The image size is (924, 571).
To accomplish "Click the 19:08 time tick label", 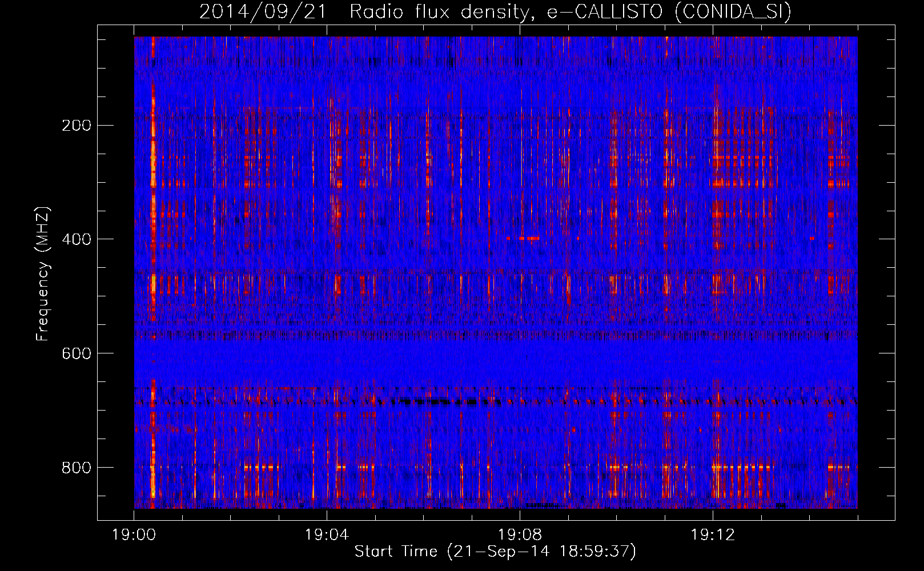I will coord(520,534).
